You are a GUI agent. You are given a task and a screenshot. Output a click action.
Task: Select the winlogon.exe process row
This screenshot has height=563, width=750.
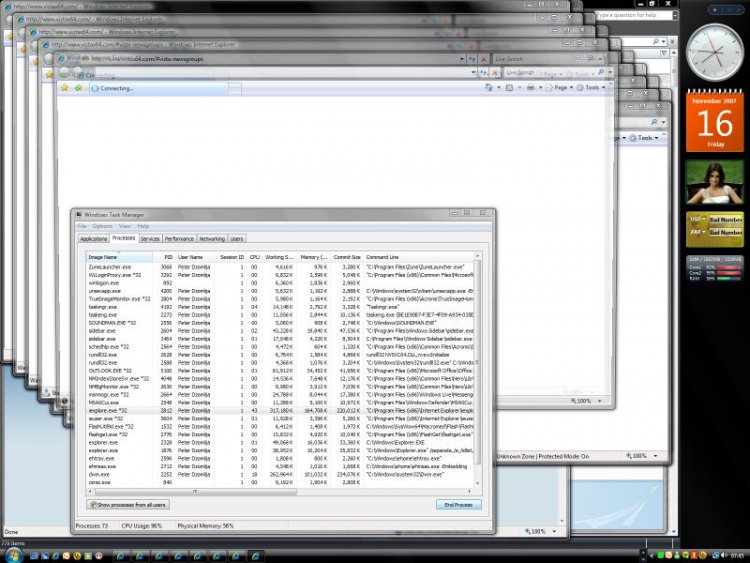click(280, 283)
